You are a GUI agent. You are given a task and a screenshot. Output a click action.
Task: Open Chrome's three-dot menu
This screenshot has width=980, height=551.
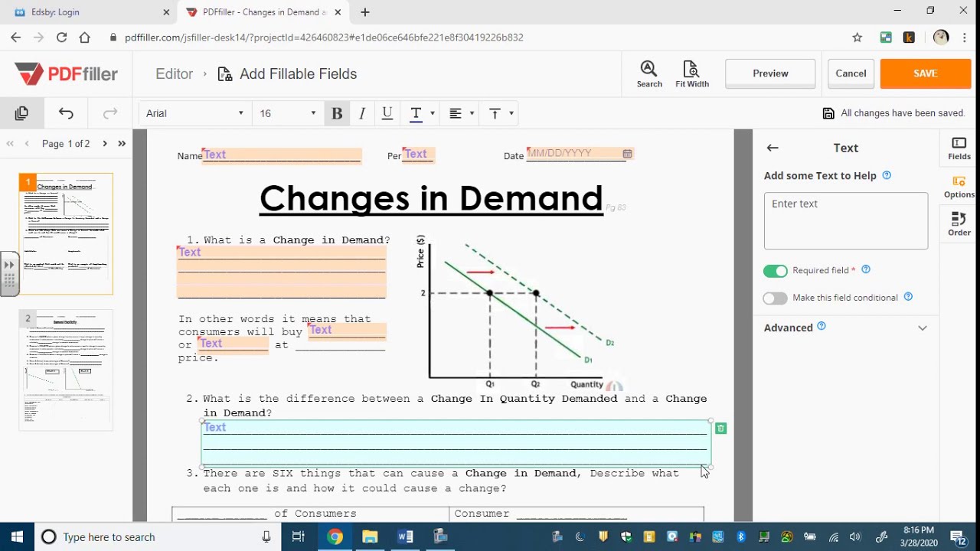[965, 37]
